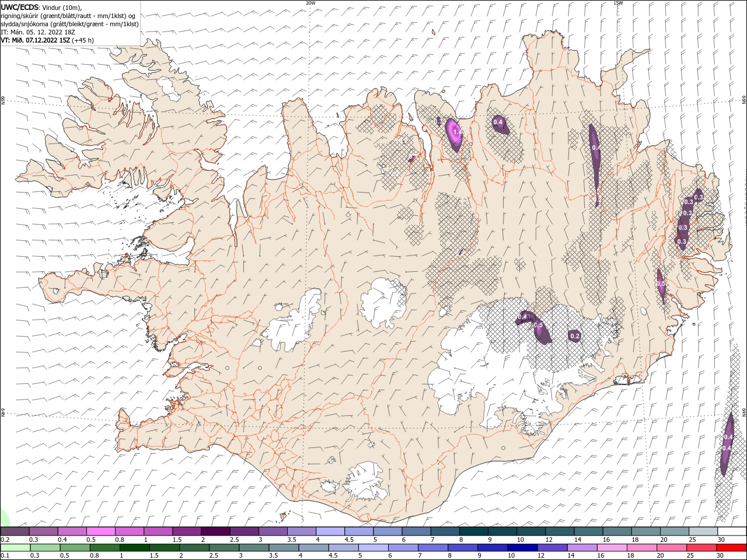
Task: Choose the deep blue 10 swatch, lower legend
Action: point(522,548)
